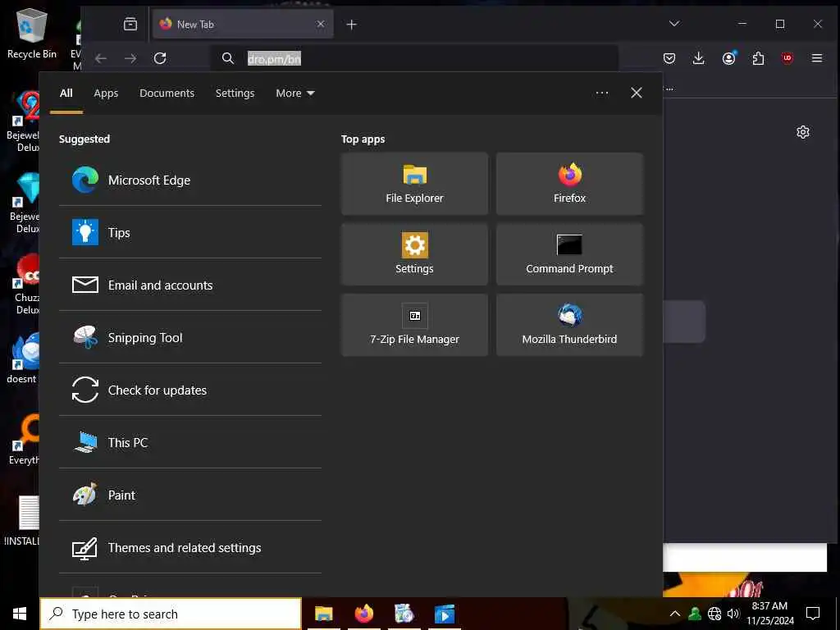Screen dimensions: 840x630
Task: Open Firefox downloads panel
Action: (x=699, y=58)
